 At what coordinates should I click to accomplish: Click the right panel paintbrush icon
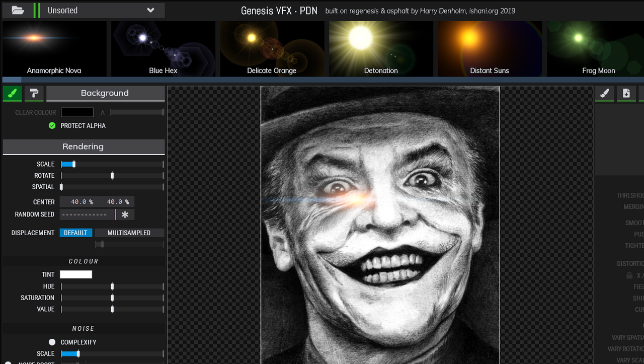click(x=605, y=93)
